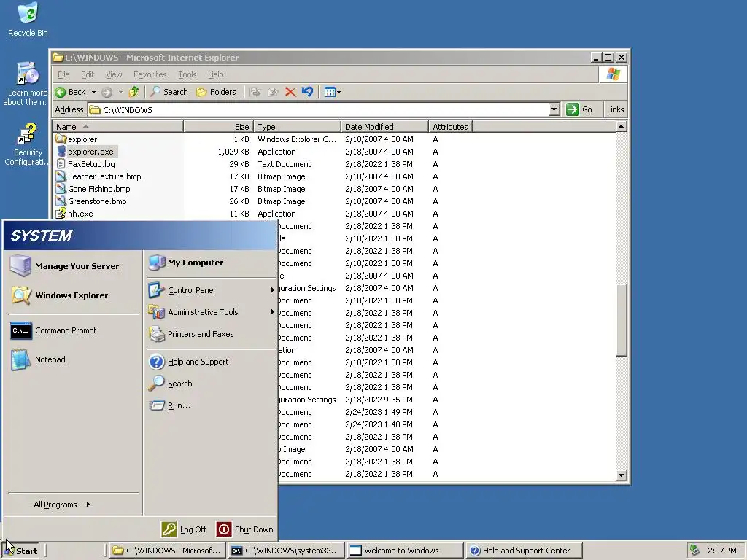Click the Copy To toolbar icon
This screenshot has height=560, width=747.
(x=273, y=92)
